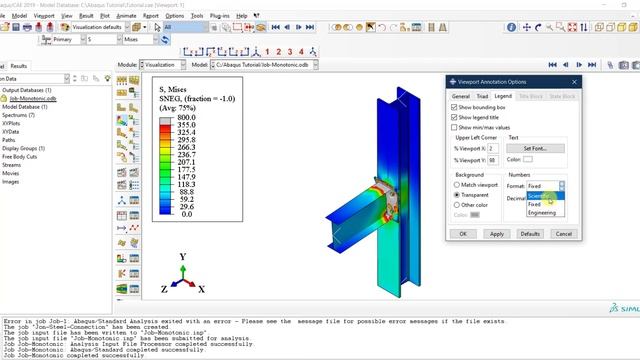Turn perspective on using perspective icon
The width and height of the screenshot is (640, 360).
(442, 27)
